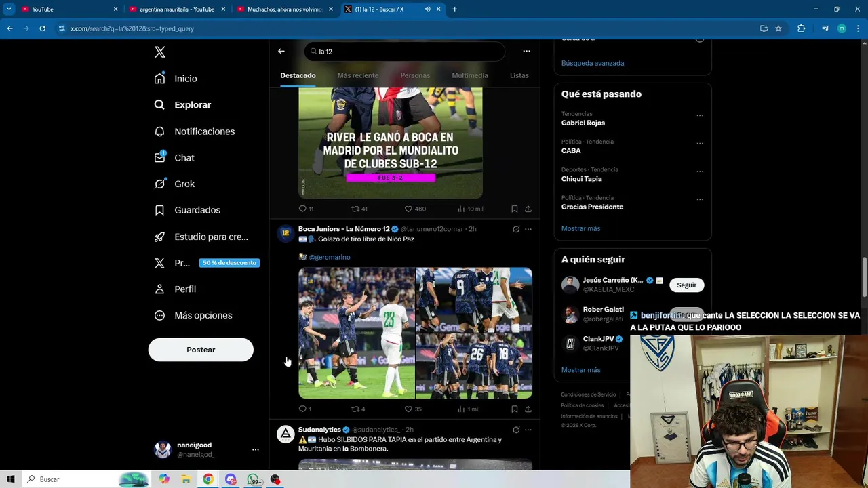
Task: Click the X logo in sidebar
Action: pos(159,52)
